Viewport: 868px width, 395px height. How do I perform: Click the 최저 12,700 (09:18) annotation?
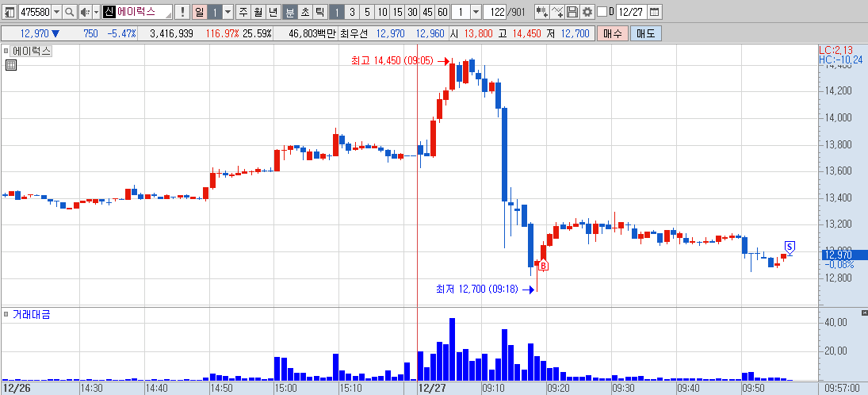[x=476, y=289]
